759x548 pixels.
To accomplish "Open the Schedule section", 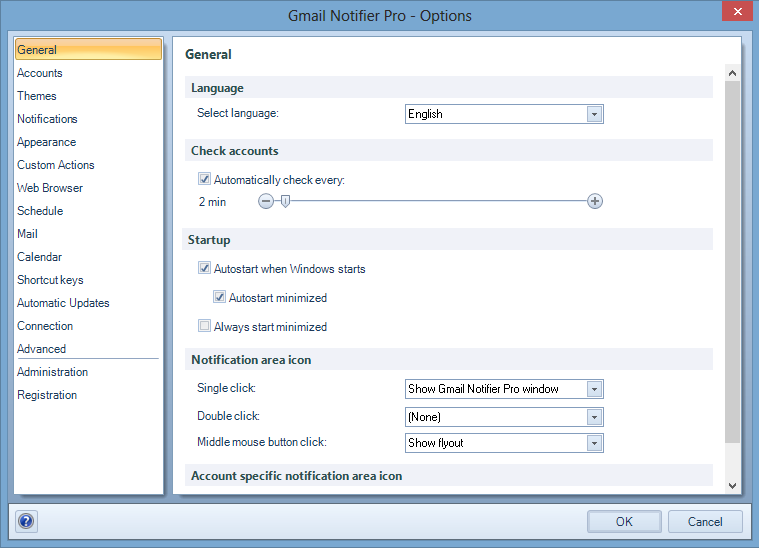I will (x=40, y=211).
